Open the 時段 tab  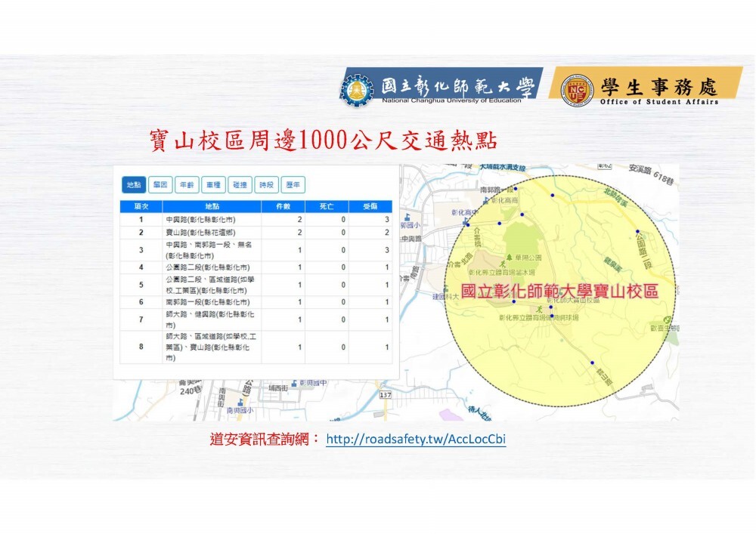coord(266,185)
